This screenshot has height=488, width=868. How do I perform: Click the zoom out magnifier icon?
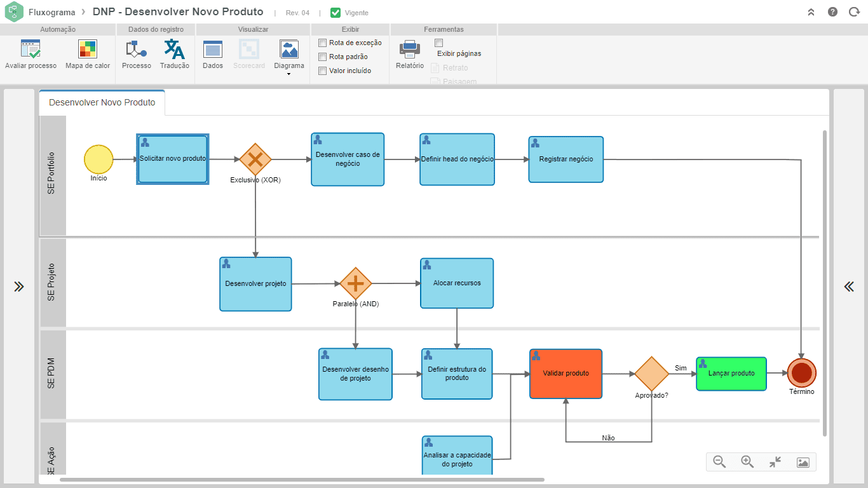click(x=719, y=462)
